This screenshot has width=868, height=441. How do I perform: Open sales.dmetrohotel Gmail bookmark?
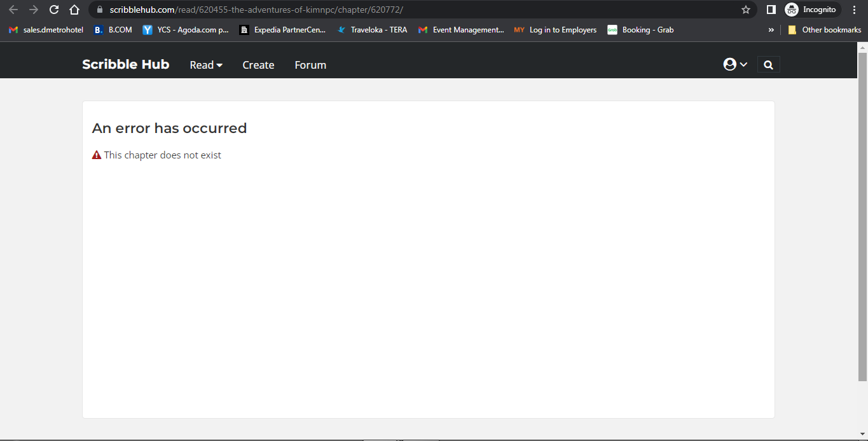tap(46, 30)
